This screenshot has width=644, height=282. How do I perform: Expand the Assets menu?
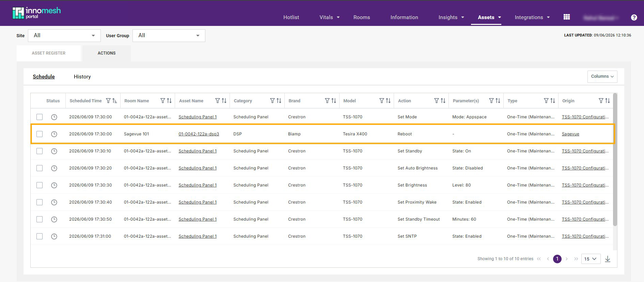[x=489, y=17]
